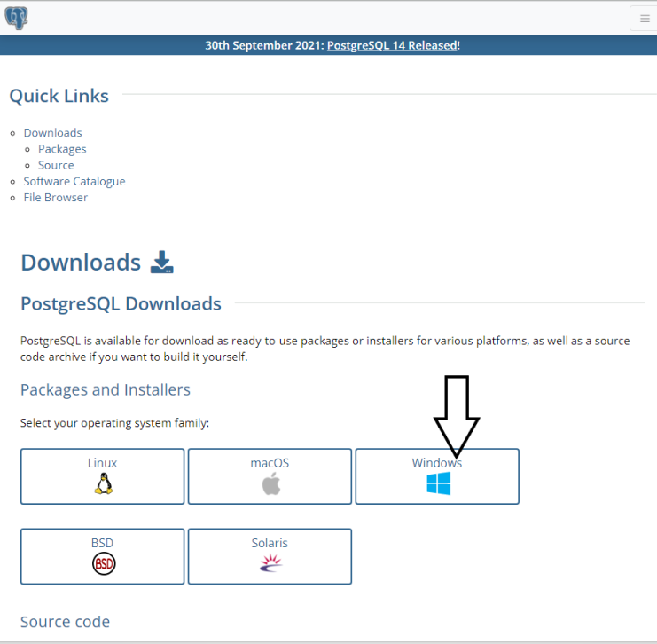Image resolution: width=657 pixels, height=644 pixels.
Task: Click the Quick Links heading
Action: click(59, 96)
